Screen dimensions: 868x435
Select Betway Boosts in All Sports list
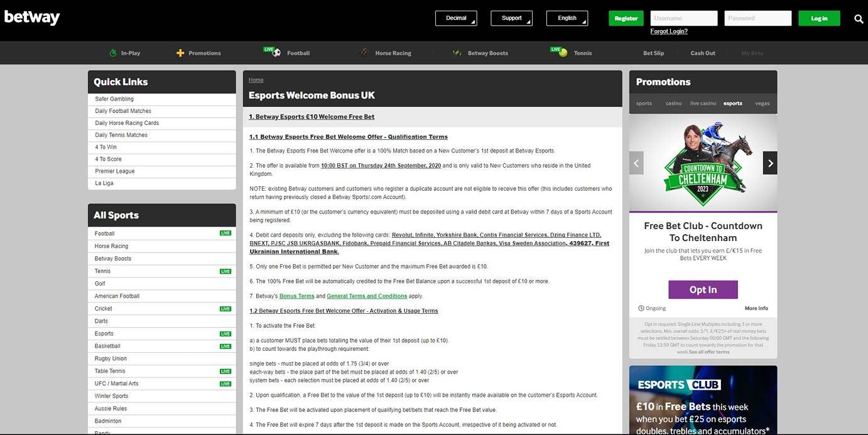(x=162, y=259)
